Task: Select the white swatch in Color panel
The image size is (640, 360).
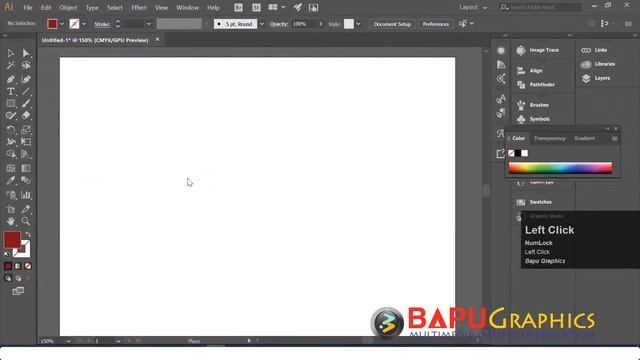Action: (x=524, y=153)
